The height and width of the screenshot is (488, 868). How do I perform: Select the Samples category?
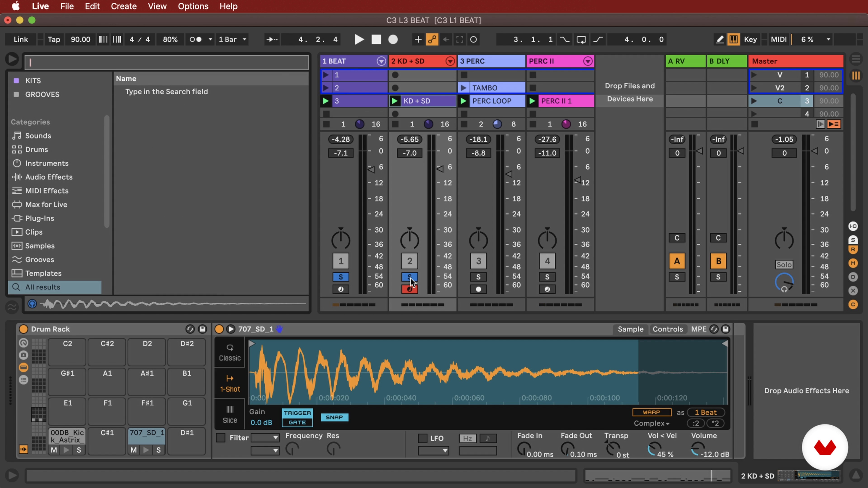pyautogui.click(x=40, y=246)
